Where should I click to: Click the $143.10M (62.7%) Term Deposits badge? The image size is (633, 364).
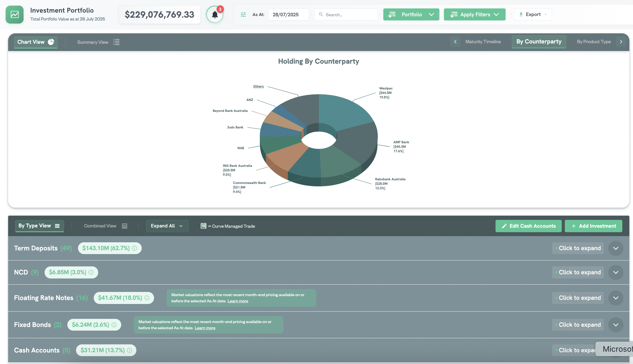coord(110,248)
